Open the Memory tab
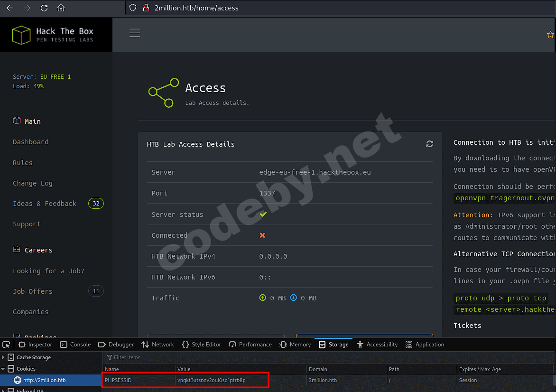Image resolution: width=556 pixels, height=392 pixels. [x=295, y=345]
